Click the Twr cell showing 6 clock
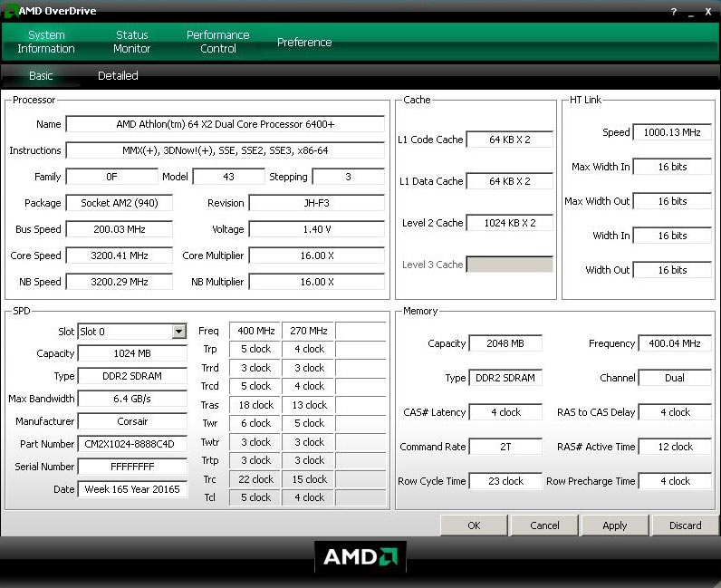Image resolution: width=721 pixels, height=588 pixels. pos(255,423)
